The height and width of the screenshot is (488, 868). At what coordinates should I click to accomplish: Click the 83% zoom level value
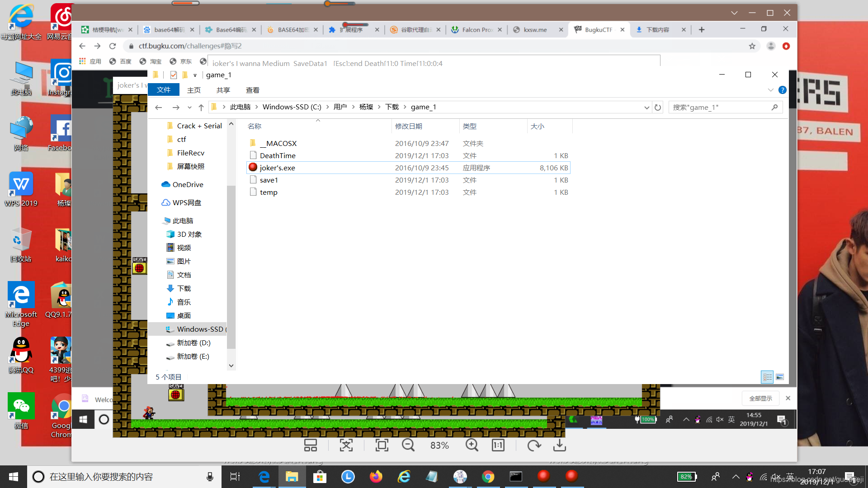[439, 446]
